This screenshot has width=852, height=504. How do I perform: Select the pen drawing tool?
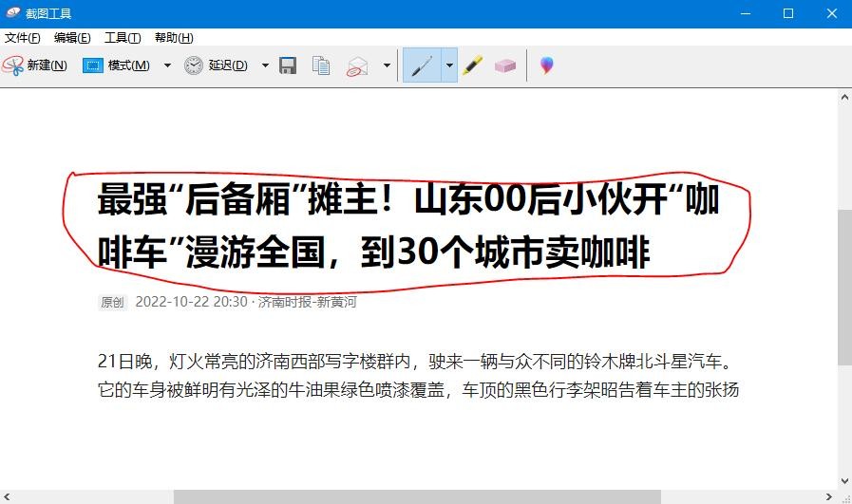pos(422,65)
